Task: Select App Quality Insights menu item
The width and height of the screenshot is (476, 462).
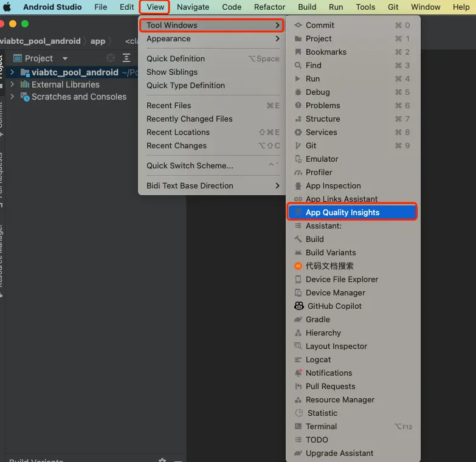Action: (352, 213)
